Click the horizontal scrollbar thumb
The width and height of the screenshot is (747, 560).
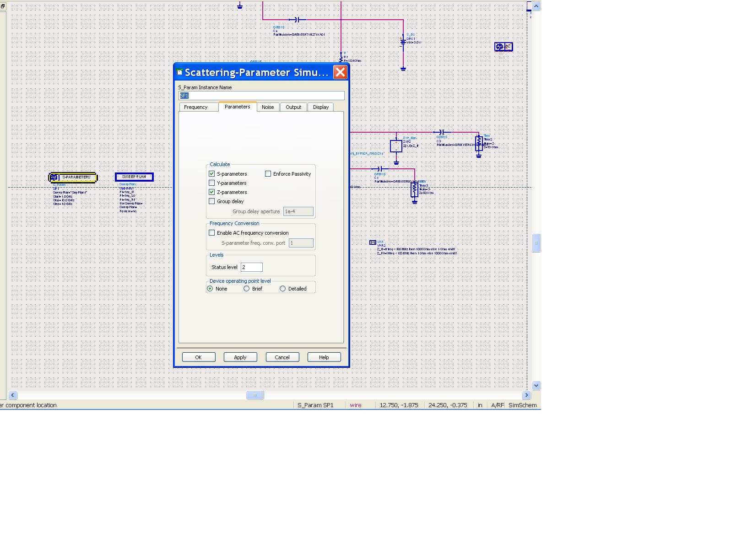pos(255,395)
